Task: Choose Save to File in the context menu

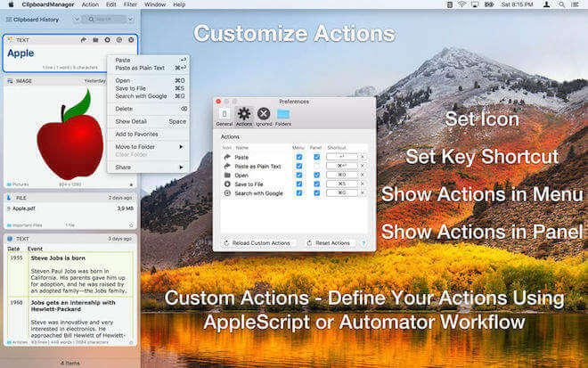Action: pos(149,88)
